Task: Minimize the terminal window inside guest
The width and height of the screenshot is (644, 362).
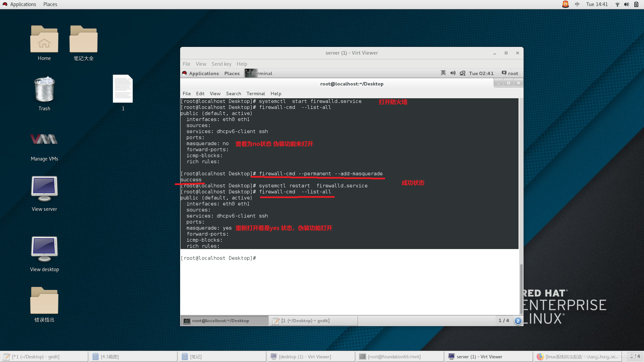Action: [498, 83]
